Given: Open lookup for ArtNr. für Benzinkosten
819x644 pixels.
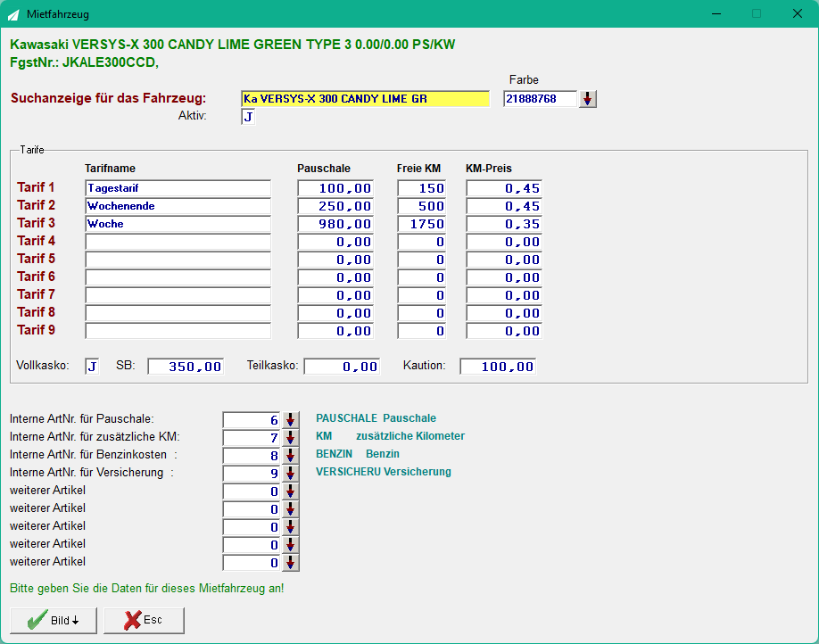Looking at the screenshot, I should click(x=291, y=456).
